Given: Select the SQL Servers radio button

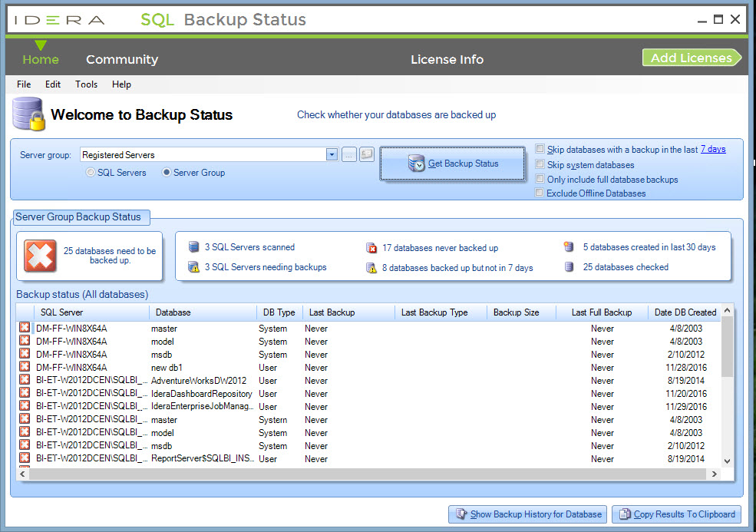Looking at the screenshot, I should coord(90,172).
